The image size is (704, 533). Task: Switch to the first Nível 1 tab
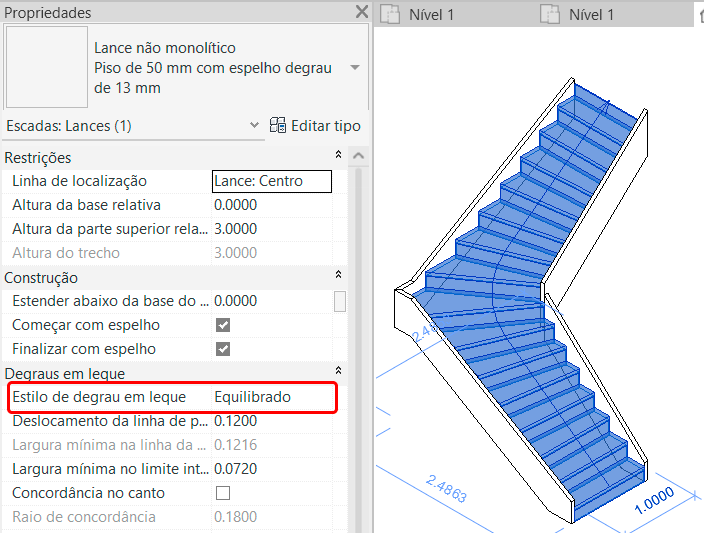[431, 14]
